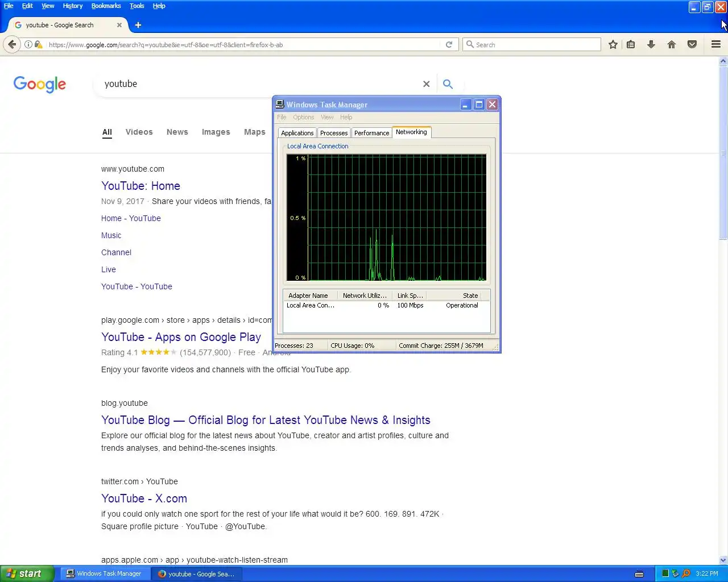Click the reload page icon in URL bar

coord(449,44)
